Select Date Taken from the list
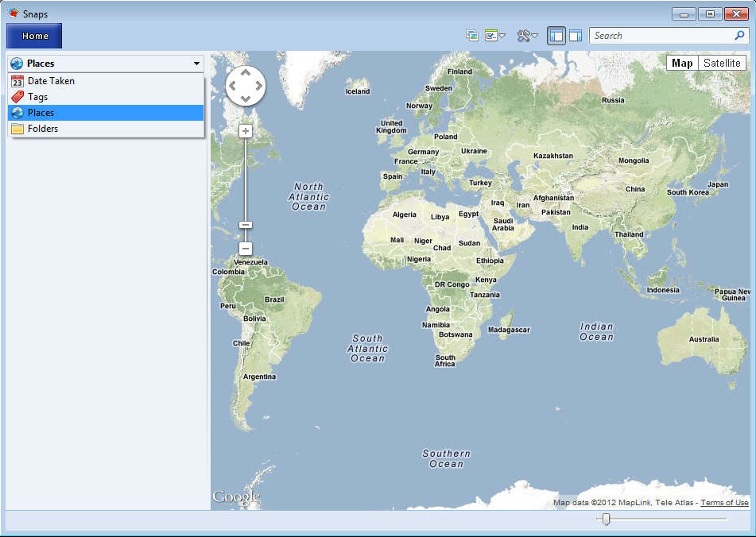Image resolution: width=756 pixels, height=537 pixels. click(x=51, y=81)
